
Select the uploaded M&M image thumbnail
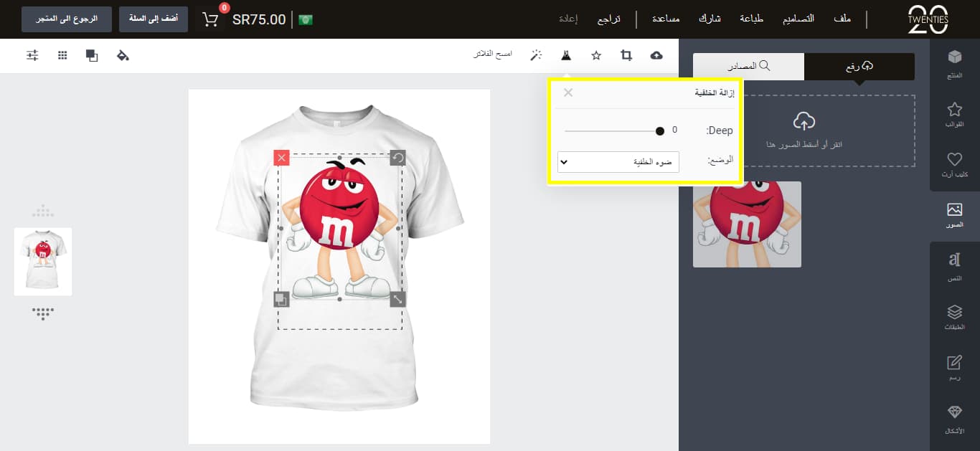tap(747, 224)
